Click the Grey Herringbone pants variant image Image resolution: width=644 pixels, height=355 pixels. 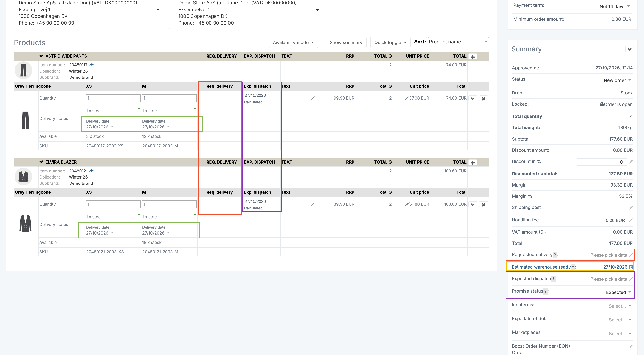[26, 120]
